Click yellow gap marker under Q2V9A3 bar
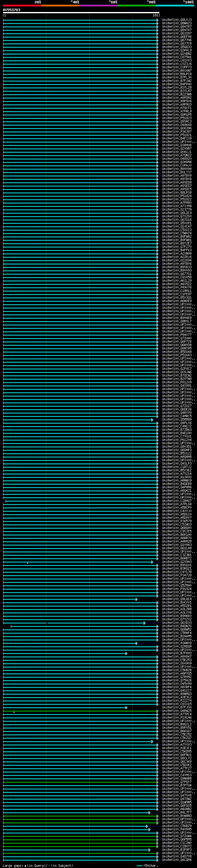Image resolution: width=197 pixels, height=868 pixels. 28,563
